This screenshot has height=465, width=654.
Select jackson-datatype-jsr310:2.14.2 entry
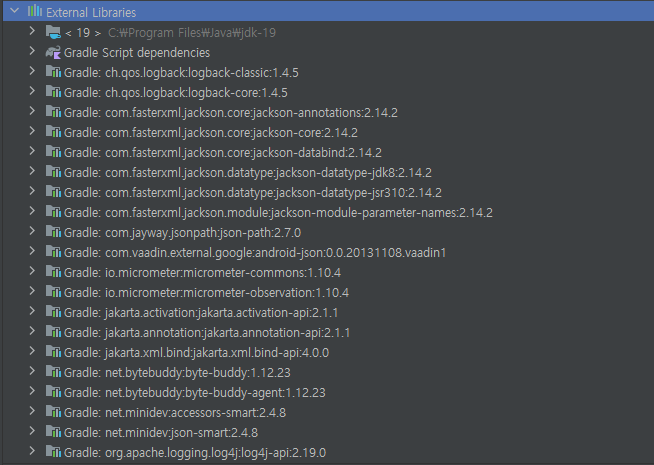[x=253, y=193]
